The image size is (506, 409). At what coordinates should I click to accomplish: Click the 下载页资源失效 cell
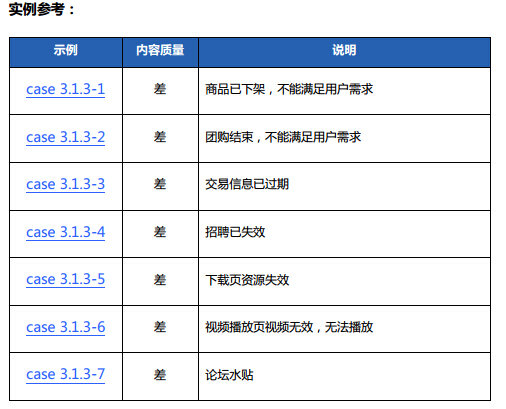click(x=344, y=281)
